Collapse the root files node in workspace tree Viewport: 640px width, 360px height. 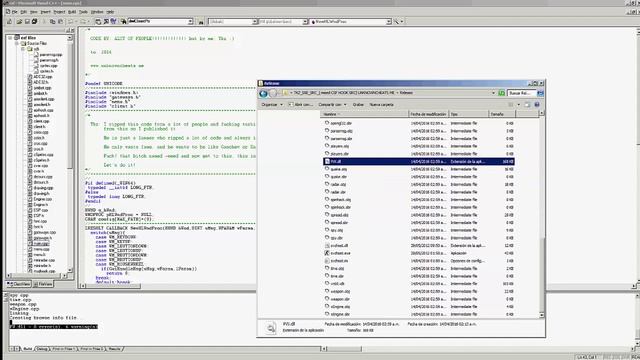point(10,38)
